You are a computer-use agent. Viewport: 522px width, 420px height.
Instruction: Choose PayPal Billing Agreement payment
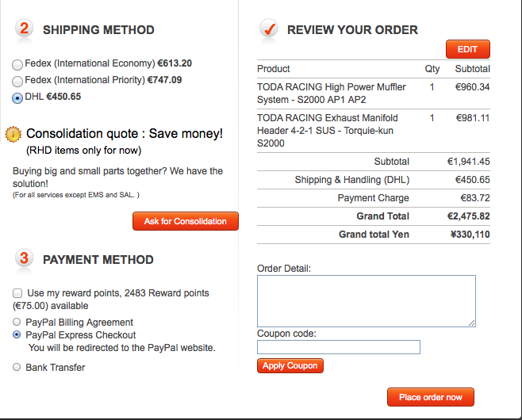(17, 323)
